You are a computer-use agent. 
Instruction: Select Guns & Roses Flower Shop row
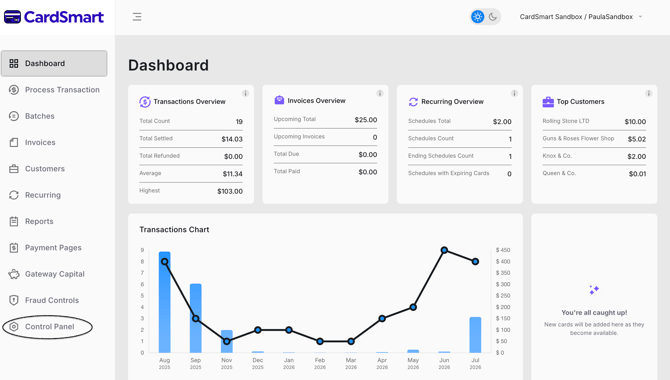[x=594, y=139]
